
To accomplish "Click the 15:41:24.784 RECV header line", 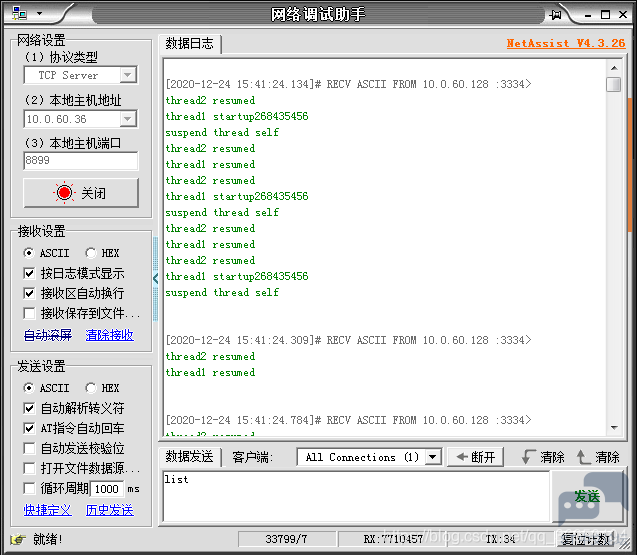I will click(348, 420).
